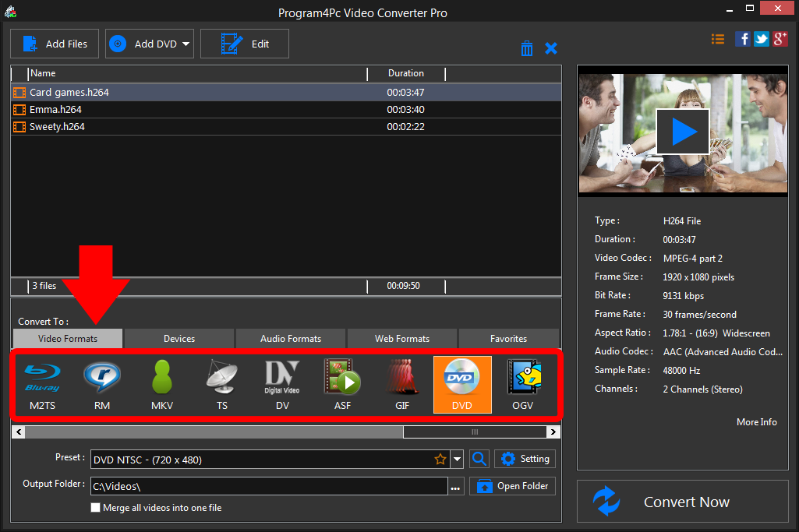
Task: Click the format list horizontal scrollbar
Action: tap(210, 432)
